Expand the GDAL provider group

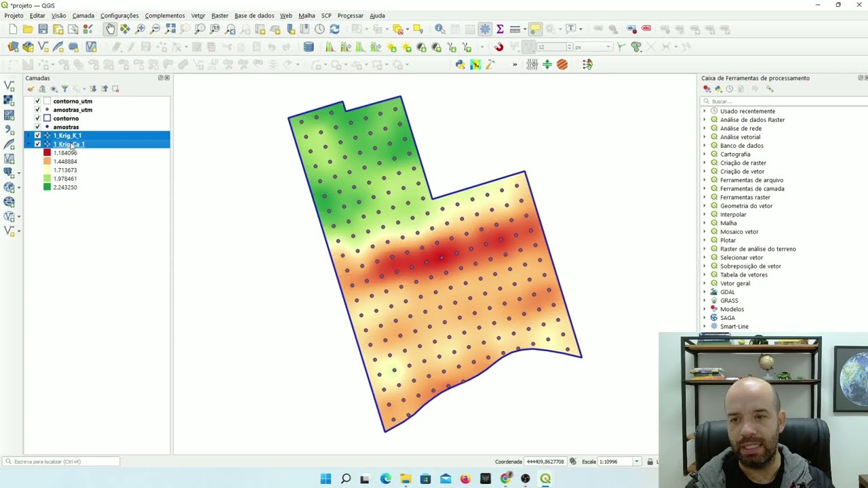(704, 292)
